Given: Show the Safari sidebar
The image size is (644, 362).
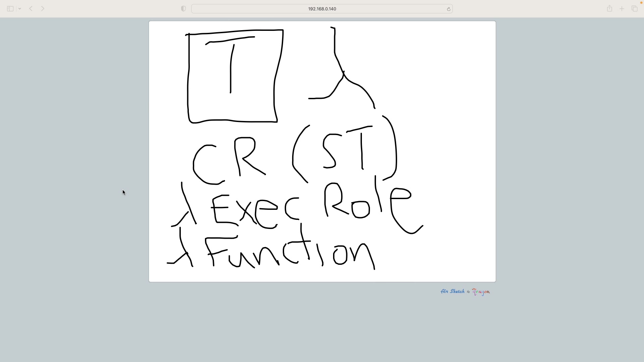Looking at the screenshot, I should 10,9.
